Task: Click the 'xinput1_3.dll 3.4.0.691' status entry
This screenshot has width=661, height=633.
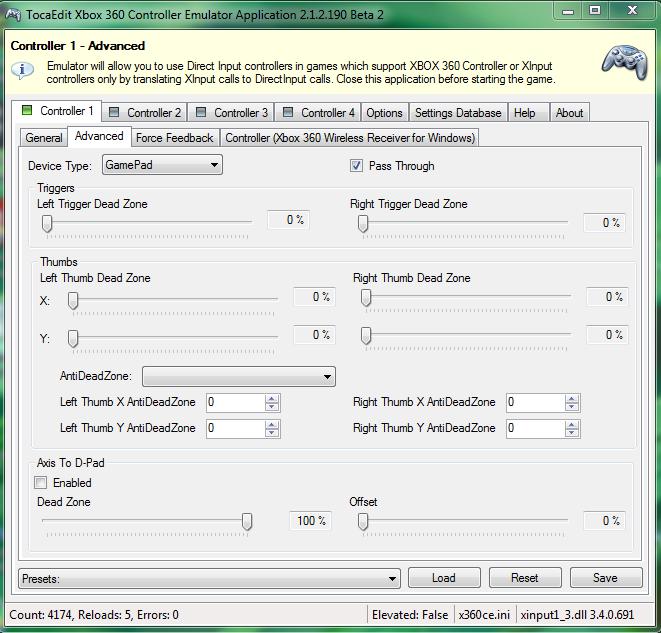Action: tap(577, 615)
